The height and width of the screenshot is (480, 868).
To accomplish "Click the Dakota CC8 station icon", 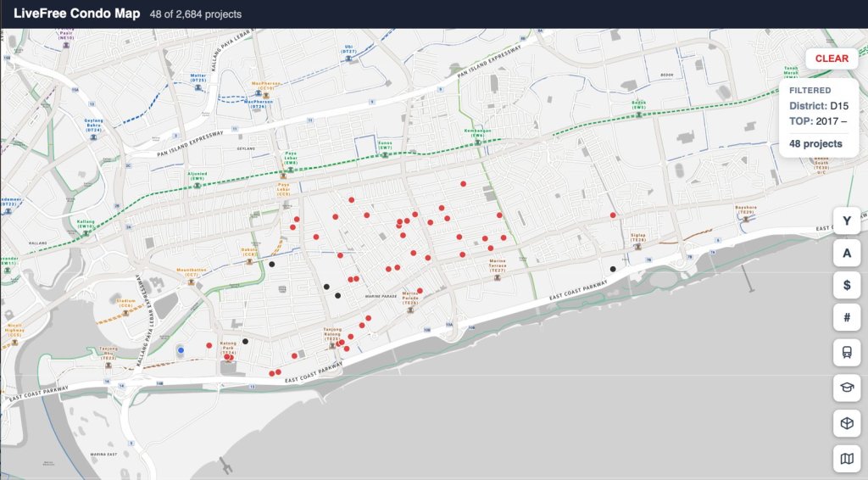I will [x=249, y=261].
